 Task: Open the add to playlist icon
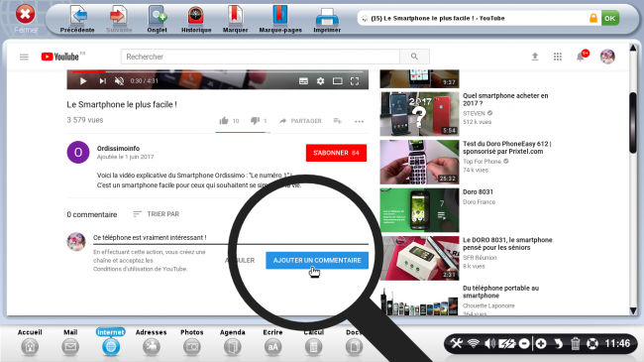tap(337, 121)
